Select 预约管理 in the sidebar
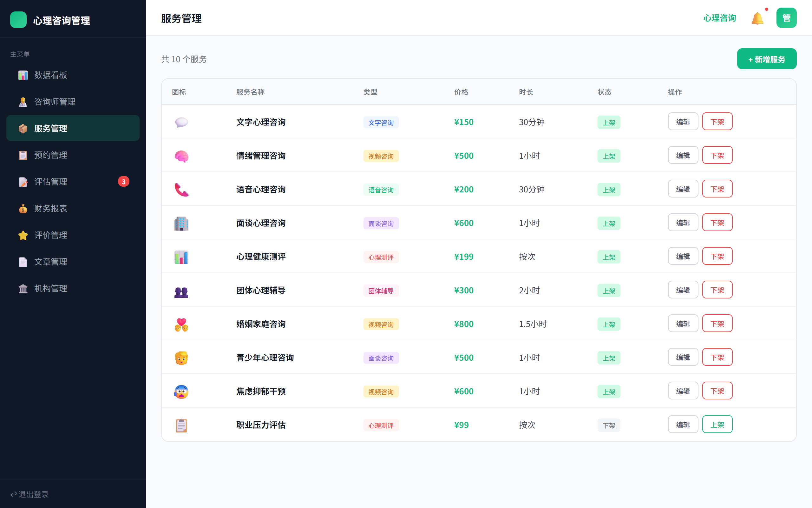 (73, 155)
